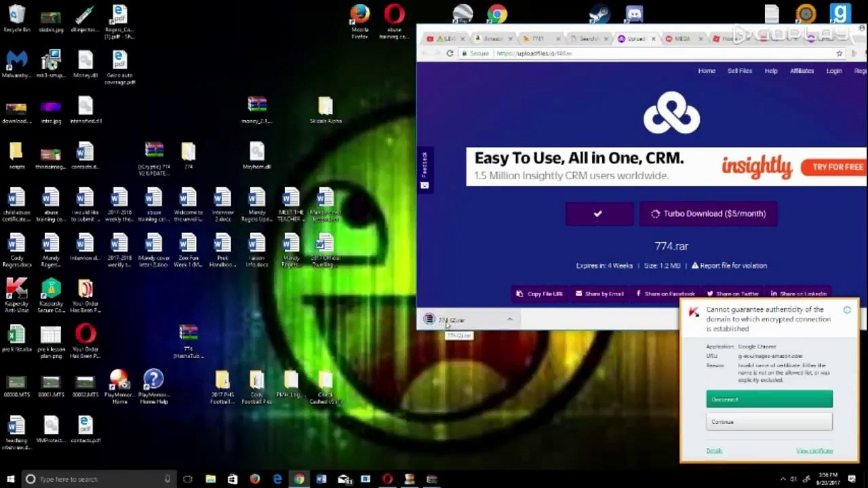868x488 pixels.
Task: Open the contacts.pdf desktop file
Action: [x=85, y=430]
